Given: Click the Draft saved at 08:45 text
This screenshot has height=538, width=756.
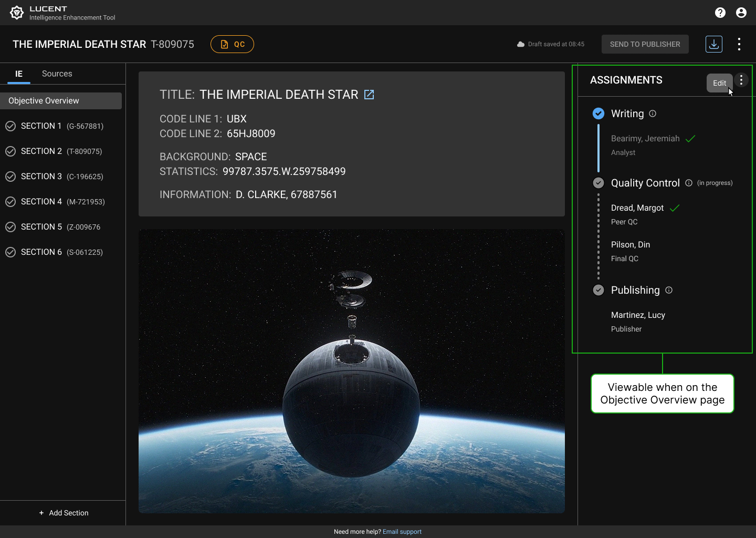Looking at the screenshot, I should [x=556, y=44].
